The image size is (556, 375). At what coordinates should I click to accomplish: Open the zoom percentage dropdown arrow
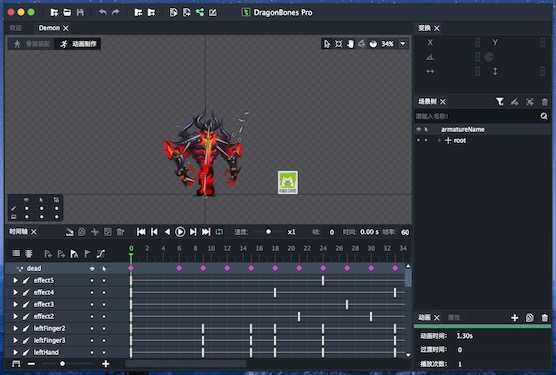[403, 44]
